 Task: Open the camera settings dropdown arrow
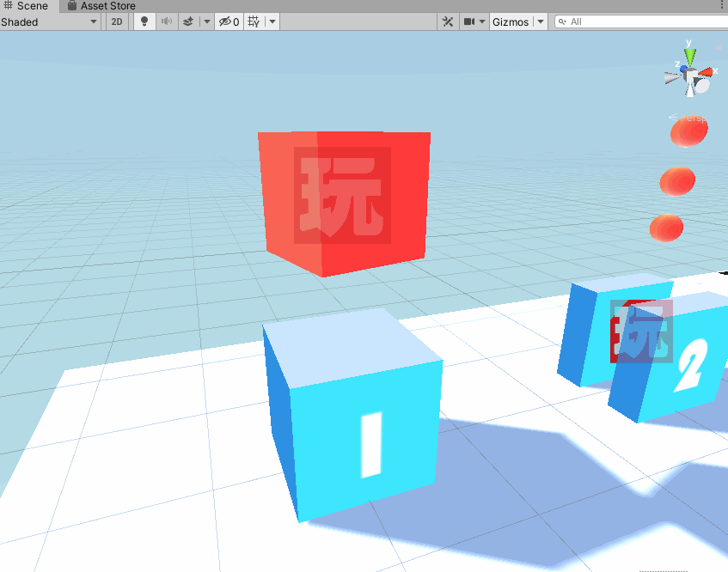pyautogui.click(x=482, y=21)
